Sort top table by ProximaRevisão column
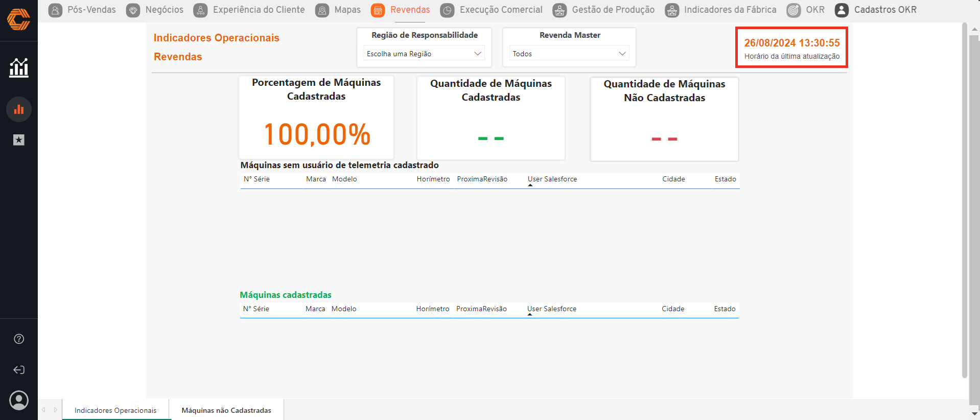980x420 pixels. click(482, 179)
